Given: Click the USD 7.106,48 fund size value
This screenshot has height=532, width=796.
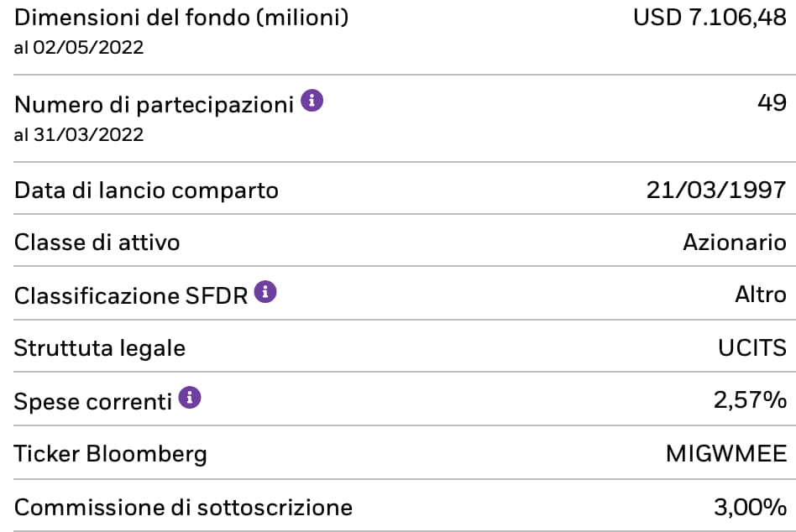Looking at the screenshot, I should pyautogui.click(x=710, y=18).
